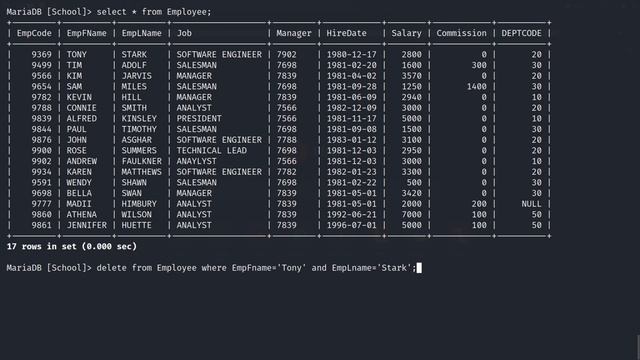The height and width of the screenshot is (360, 640).
Task: Click hire date 1981-09-08
Action: pyautogui.click(x=351, y=129)
